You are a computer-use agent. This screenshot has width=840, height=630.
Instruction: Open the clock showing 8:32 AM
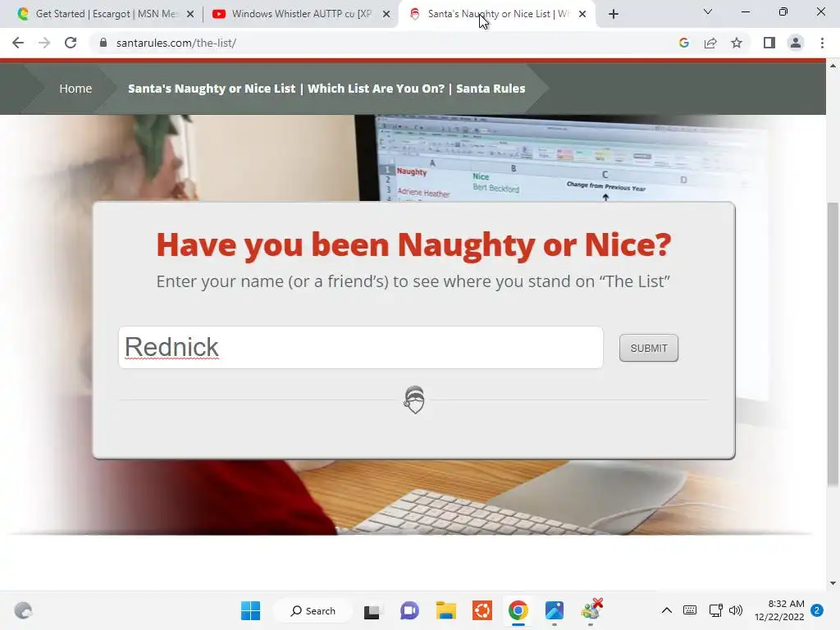tap(779, 610)
